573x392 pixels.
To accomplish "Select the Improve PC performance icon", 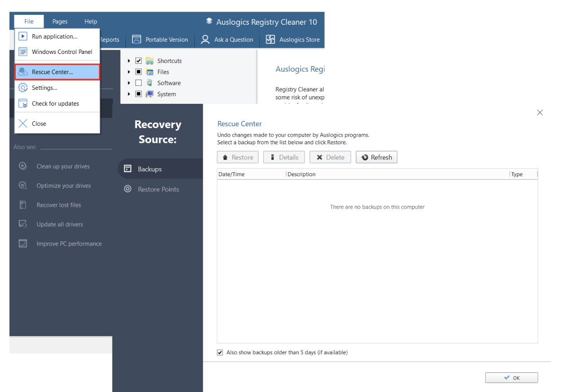I will tap(22, 243).
